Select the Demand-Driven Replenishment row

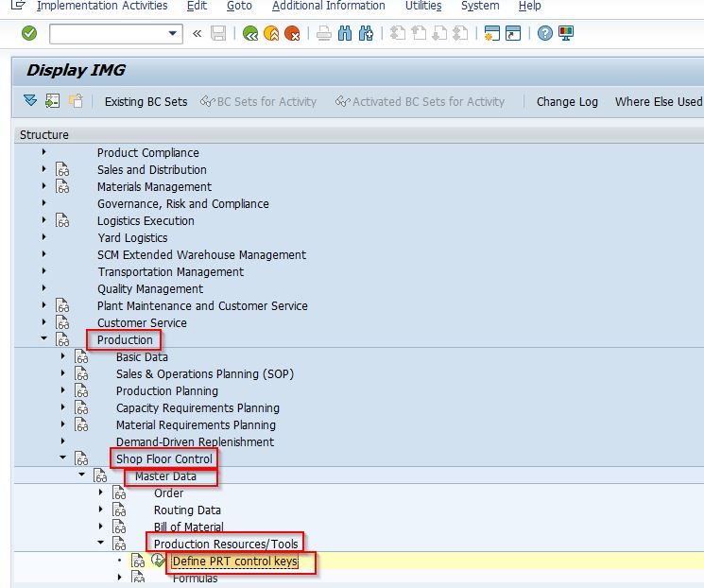[195, 442]
